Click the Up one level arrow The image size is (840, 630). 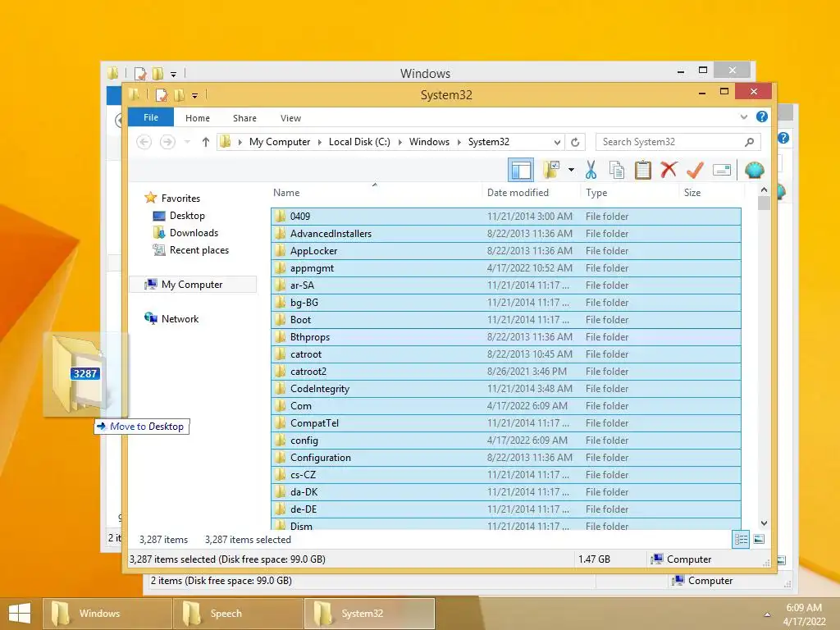click(x=206, y=142)
